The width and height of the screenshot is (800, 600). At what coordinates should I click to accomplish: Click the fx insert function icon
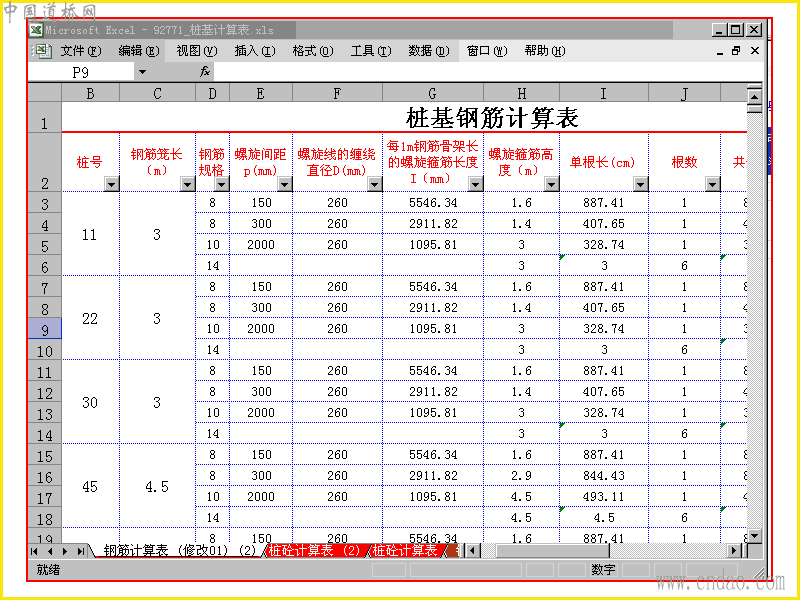click(205, 72)
